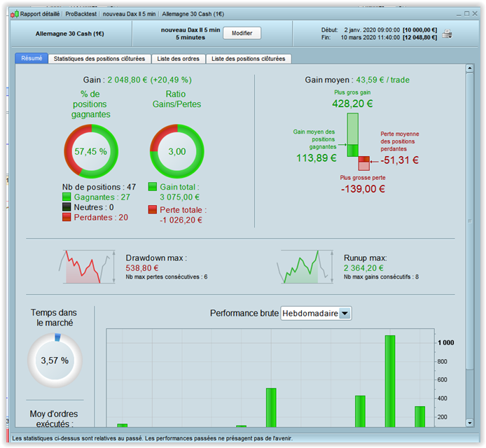Click the black Neutres legend square
The image size is (486, 448).
click(x=67, y=207)
